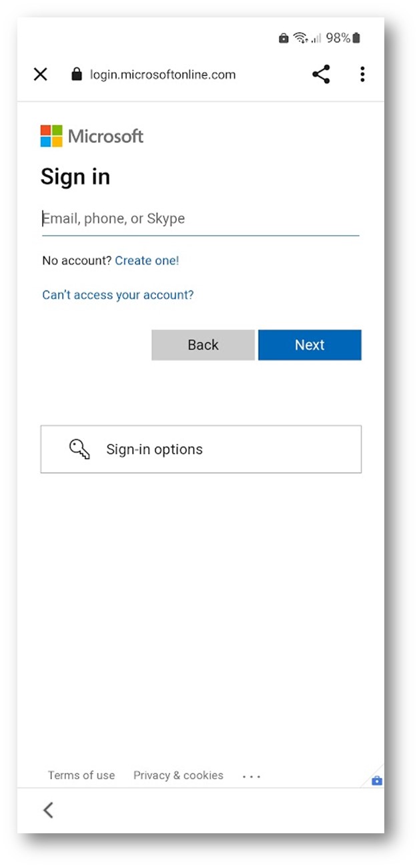Follow the "Create one!" link
Image resolution: width=419 pixels, height=868 pixels.
(x=147, y=260)
